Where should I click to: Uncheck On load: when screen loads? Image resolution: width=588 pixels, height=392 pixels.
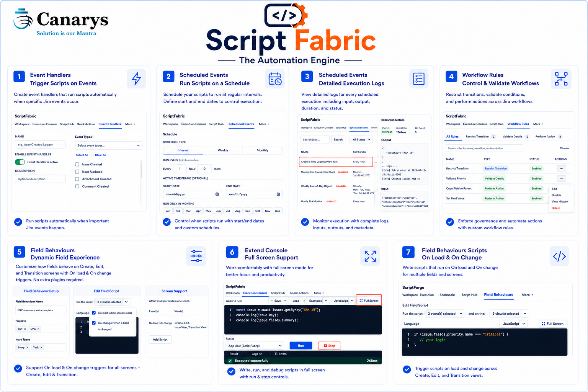tap(94, 313)
